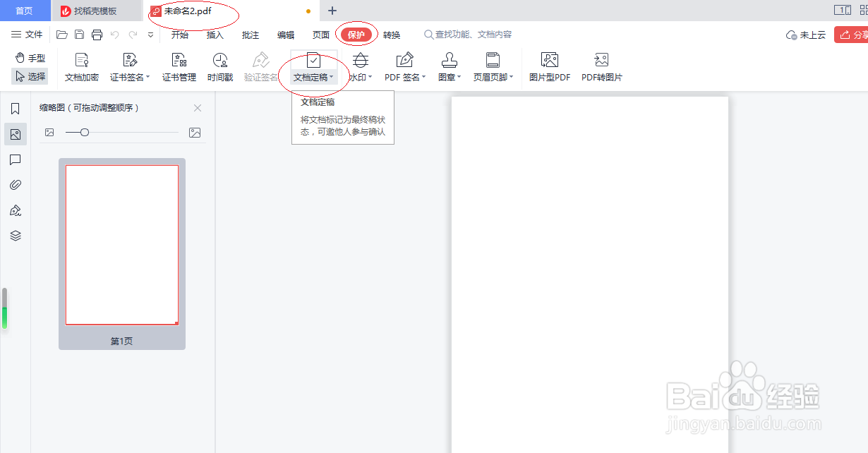The height and width of the screenshot is (453, 868).
Task: Switch to the 开始 ribbon tab
Action: (180, 35)
